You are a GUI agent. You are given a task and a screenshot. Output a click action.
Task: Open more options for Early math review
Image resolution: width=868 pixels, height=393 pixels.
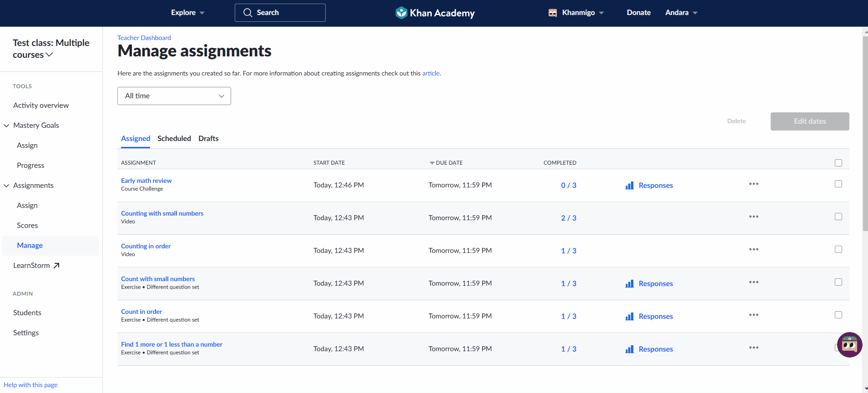(x=754, y=184)
